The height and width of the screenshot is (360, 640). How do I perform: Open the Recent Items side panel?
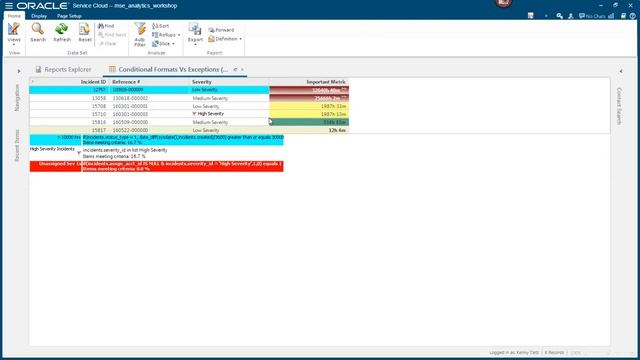pyautogui.click(x=17, y=145)
